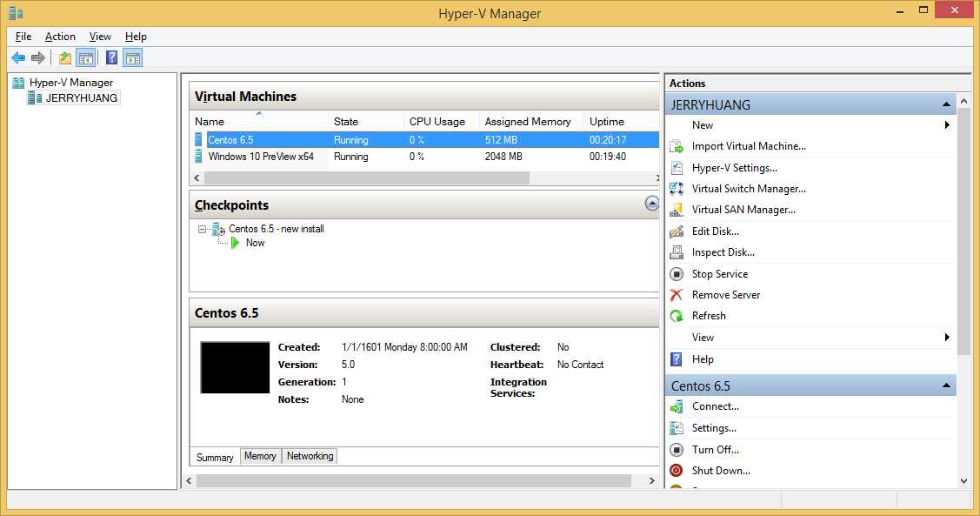The width and height of the screenshot is (980, 516).
Task: Sort by the CPU Usage column header
Action: [x=441, y=121]
